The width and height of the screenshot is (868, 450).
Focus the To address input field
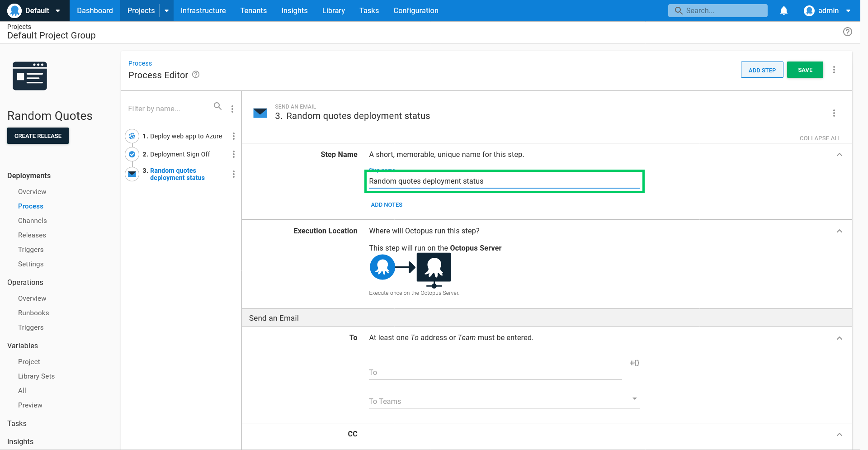[x=495, y=372]
